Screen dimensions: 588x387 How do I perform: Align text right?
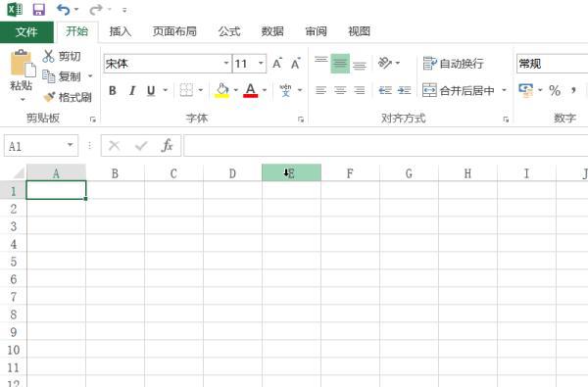(360, 90)
